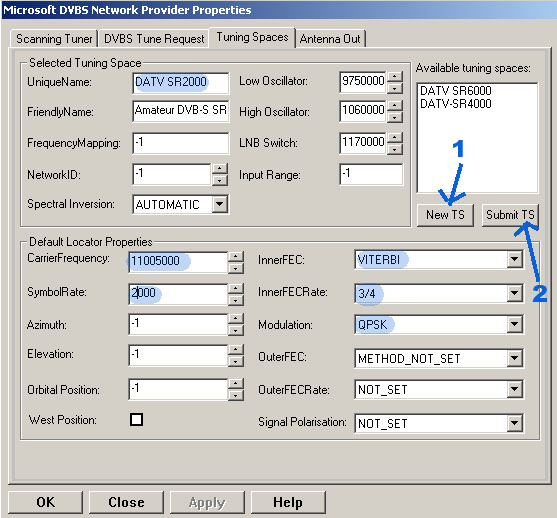Decrease Low Oscillator with down arrow

(395, 88)
